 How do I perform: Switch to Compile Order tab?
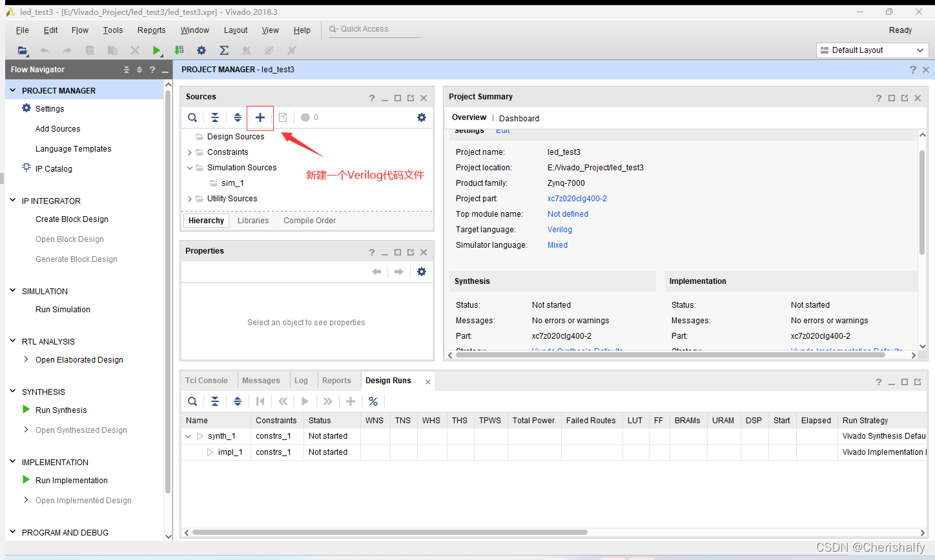pyautogui.click(x=310, y=221)
